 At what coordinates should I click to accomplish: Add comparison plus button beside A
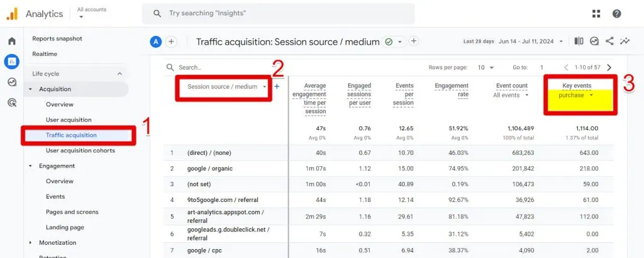[x=171, y=42]
